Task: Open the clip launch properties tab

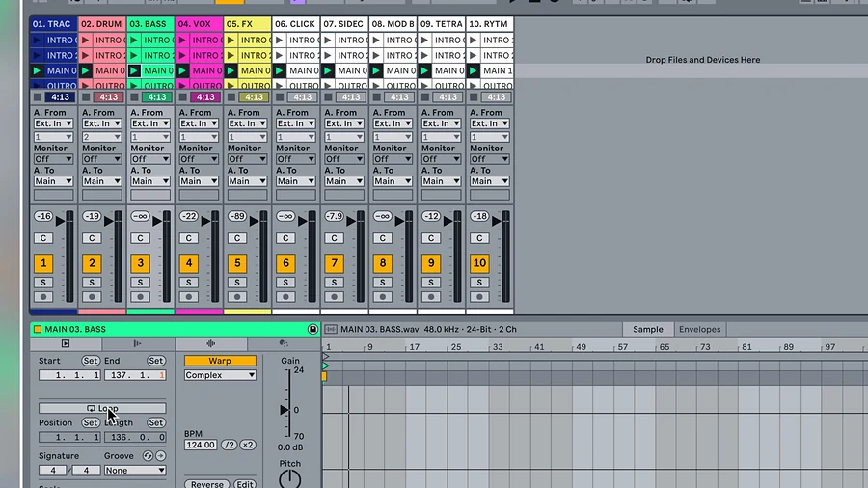Action: point(66,343)
